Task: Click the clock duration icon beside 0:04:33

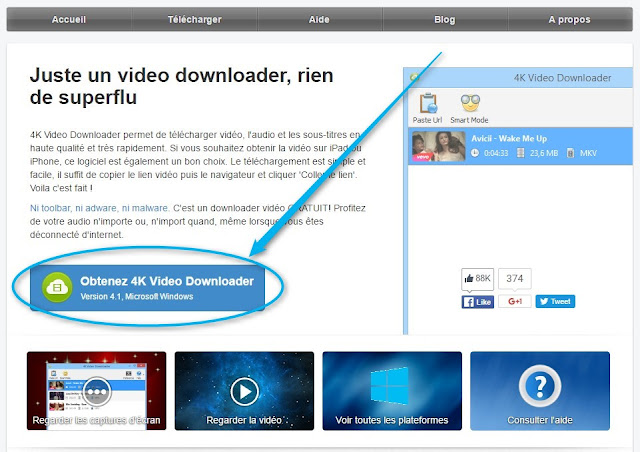Action: pos(475,153)
